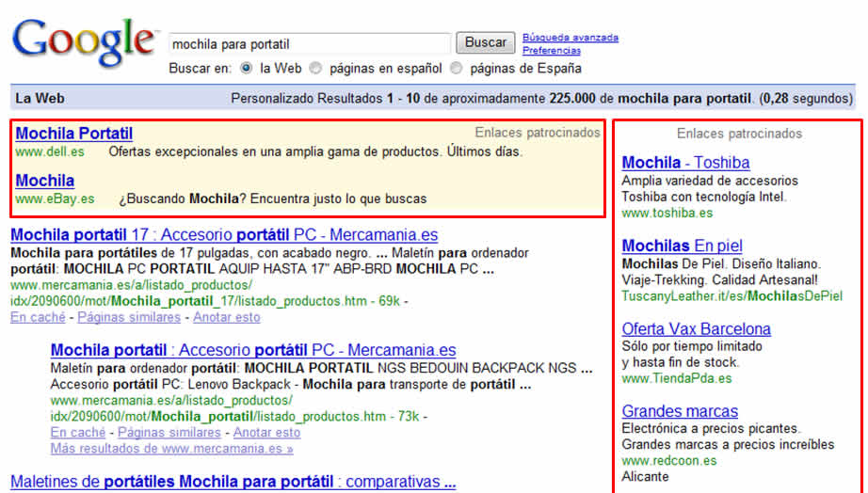Click the Buscar button
868x493 pixels.
[x=486, y=42]
